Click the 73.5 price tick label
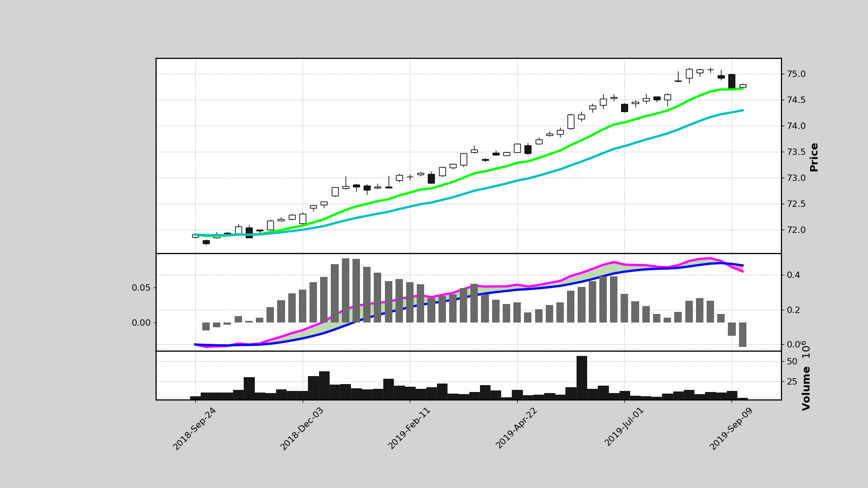This screenshot has width=868, height=488. point(797,152)
